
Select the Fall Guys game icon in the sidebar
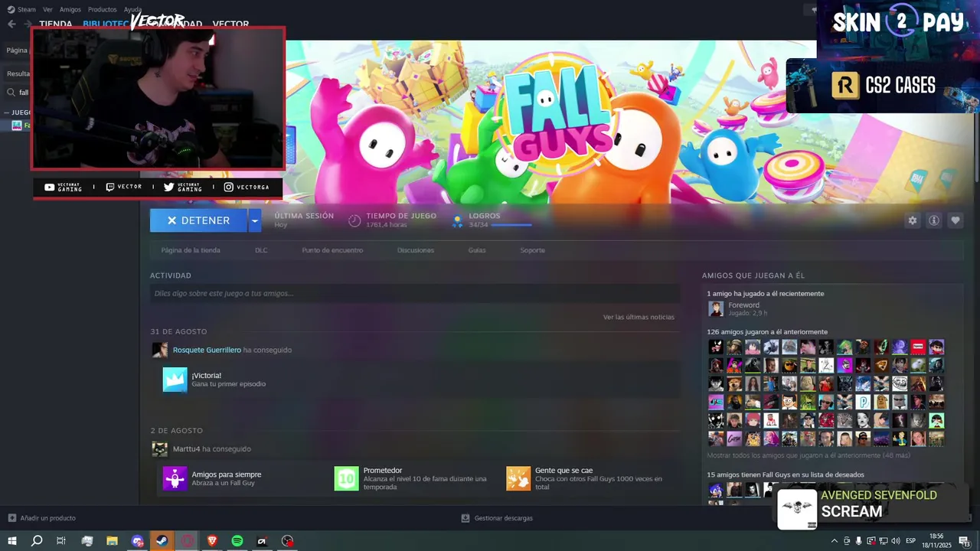[x=16, y=126]
